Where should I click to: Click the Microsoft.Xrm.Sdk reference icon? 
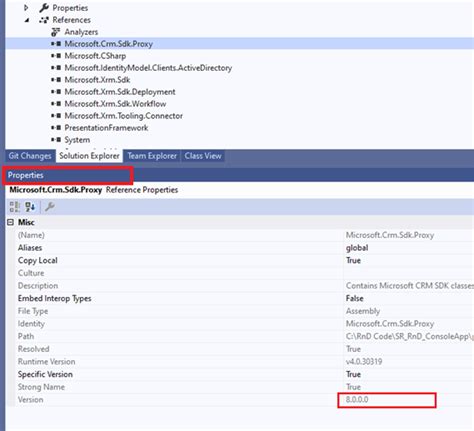[x=56, y=80]
